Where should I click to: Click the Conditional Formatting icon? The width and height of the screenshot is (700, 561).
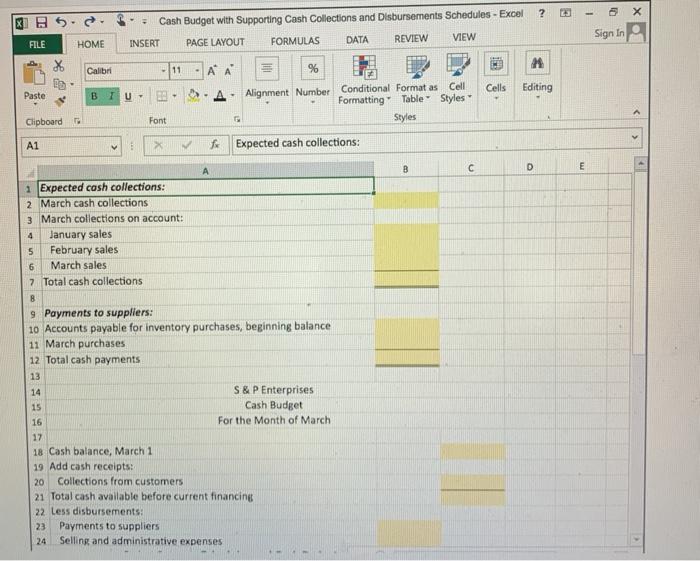[364, 66]
